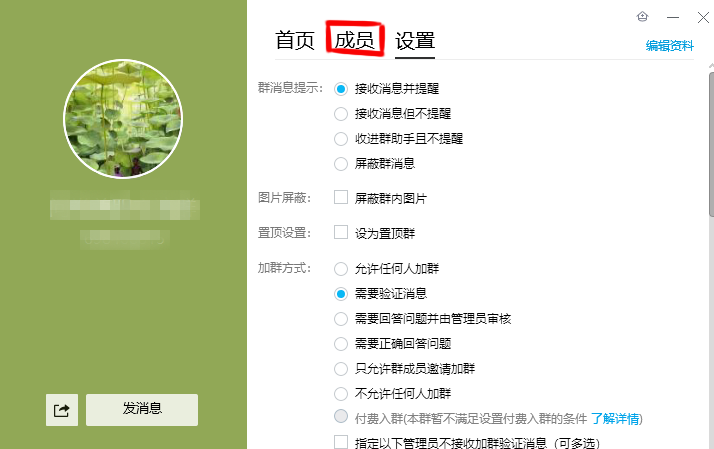Open the skin icon in title bar

pyautogui.click(x=643, y=17)
